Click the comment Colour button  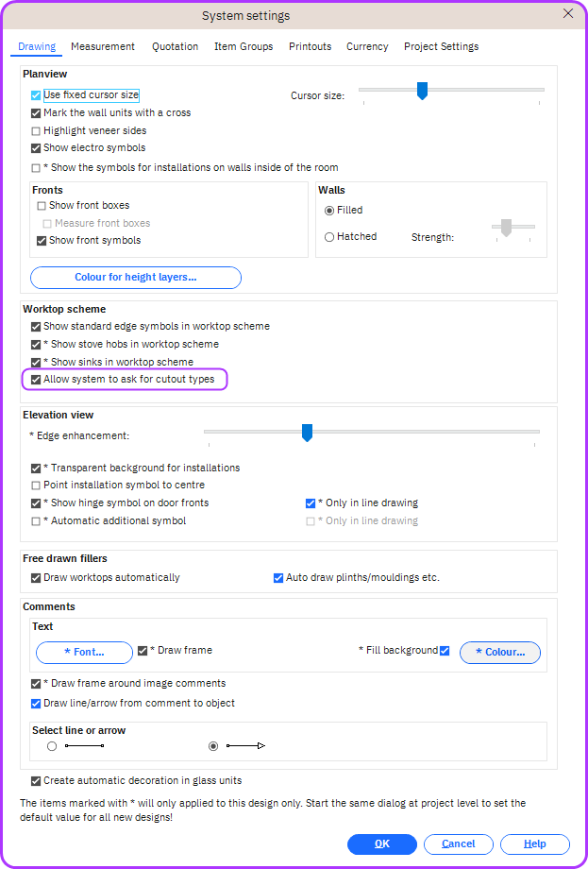(499, 653)
